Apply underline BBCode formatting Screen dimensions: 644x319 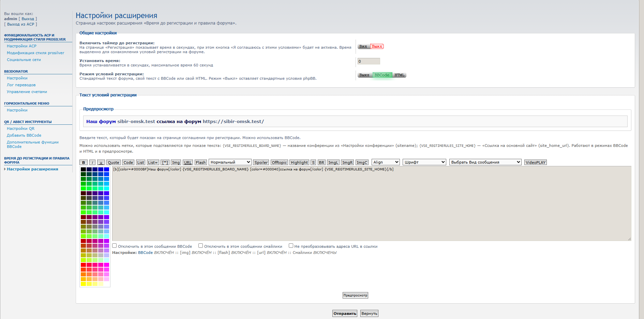coord(101,163)
